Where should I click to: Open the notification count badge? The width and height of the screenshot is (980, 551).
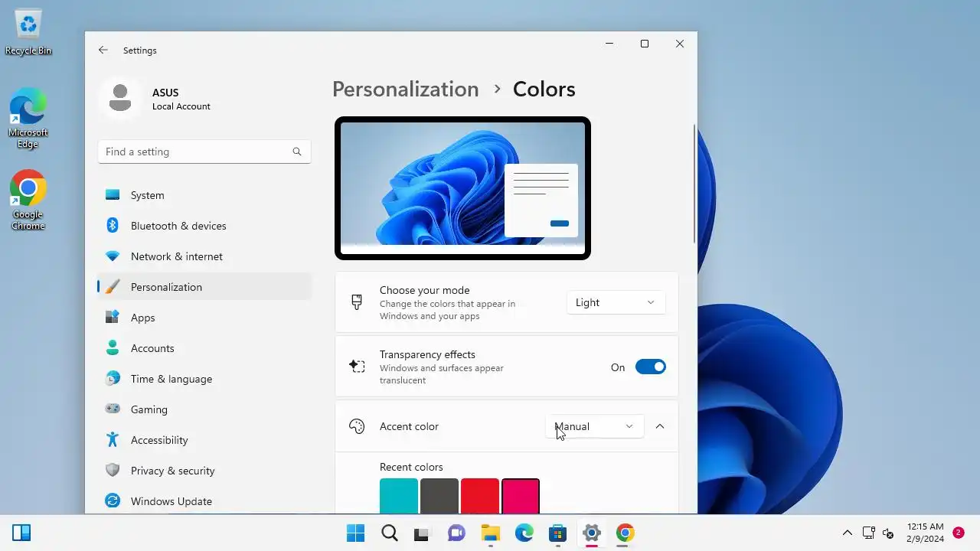(958, 533)
